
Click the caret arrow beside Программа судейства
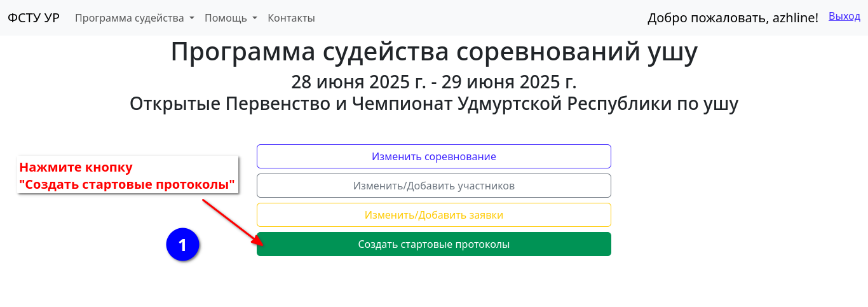191,18
